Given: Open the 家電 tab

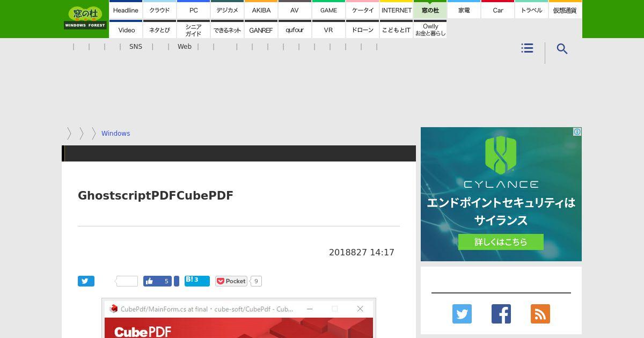Looking at the screenshot, I should click(x=464, y=9).
